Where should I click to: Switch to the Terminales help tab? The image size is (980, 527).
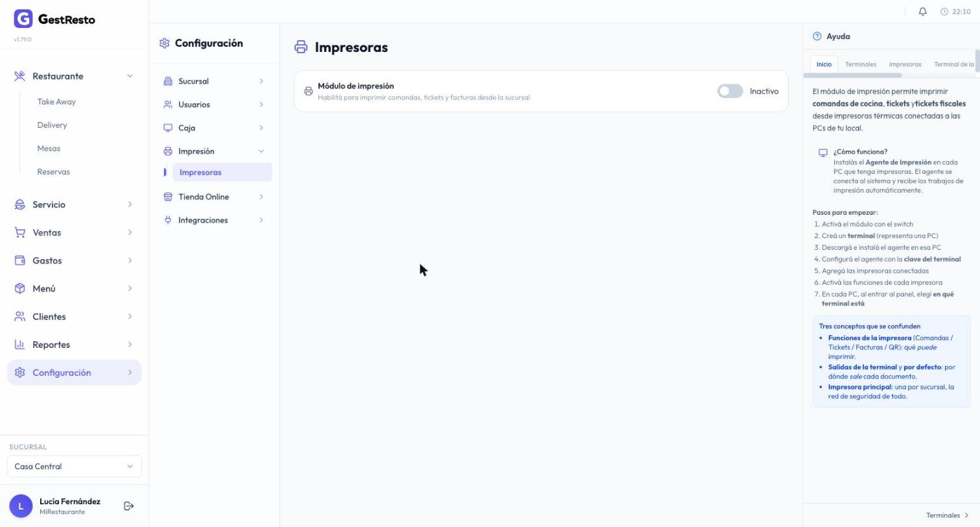pyautogui.click(x=860, y=64)
